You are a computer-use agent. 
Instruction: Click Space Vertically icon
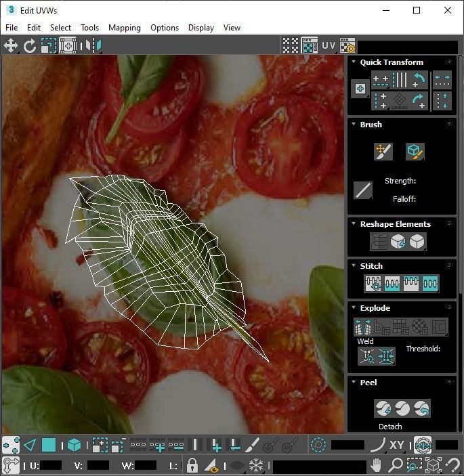point(442,101)
